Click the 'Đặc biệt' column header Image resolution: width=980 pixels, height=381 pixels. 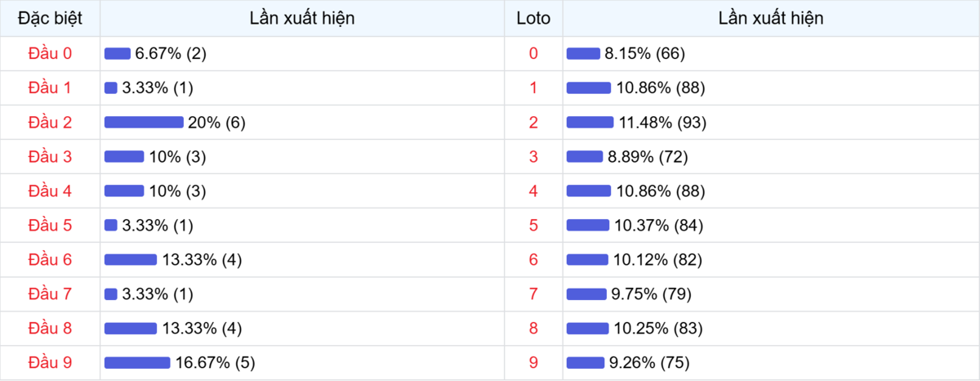click(50, 18)
